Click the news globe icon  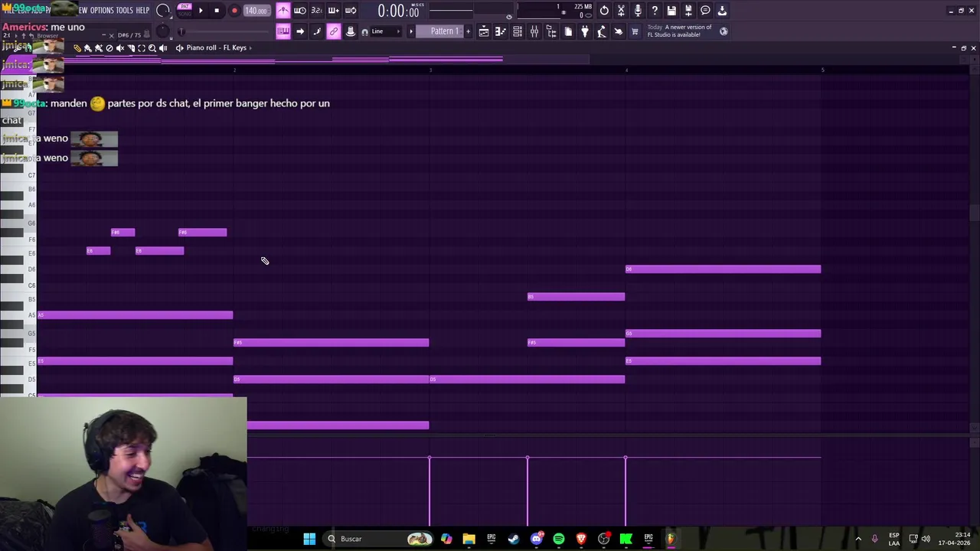(x=724, y=31)
